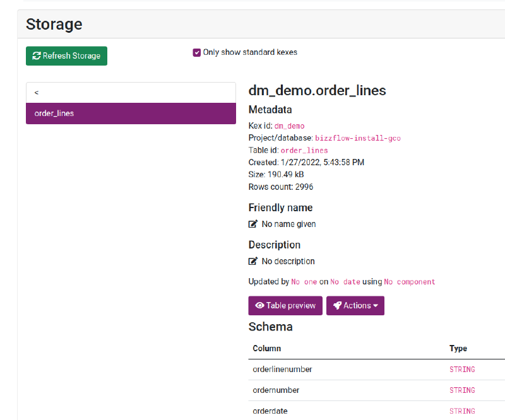Click the edit icon under Description
The height and width of the screenshot is (420, 505).
click(x=253, y=261)
